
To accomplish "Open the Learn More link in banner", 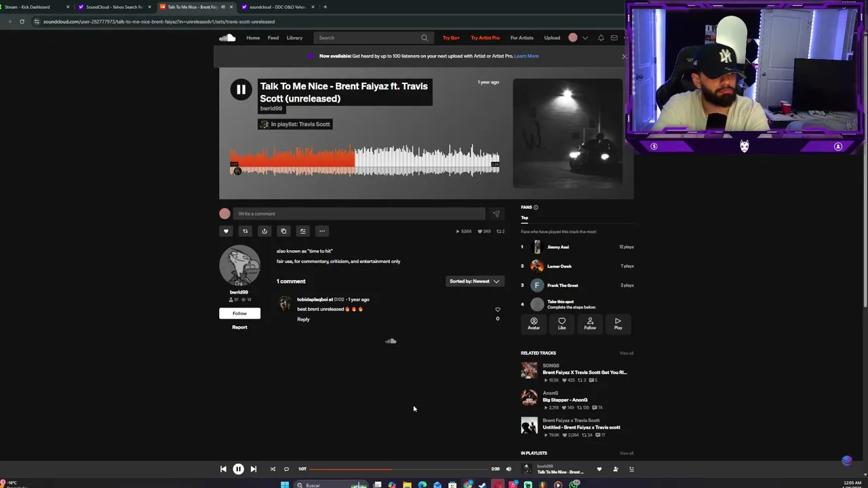I will pyautogui.click(x=526, y=56).
